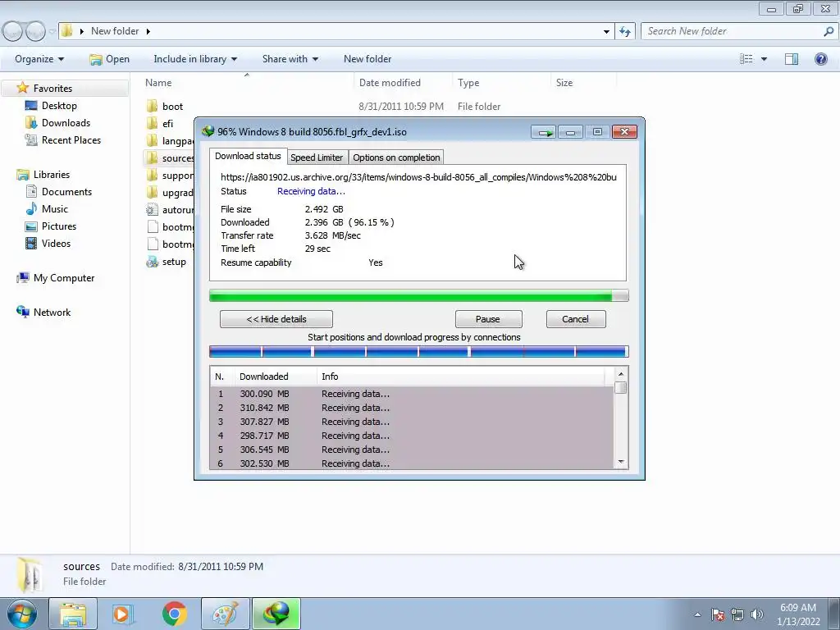
Task: Click the Explorer help question mark icon
Action: [820, 59]
